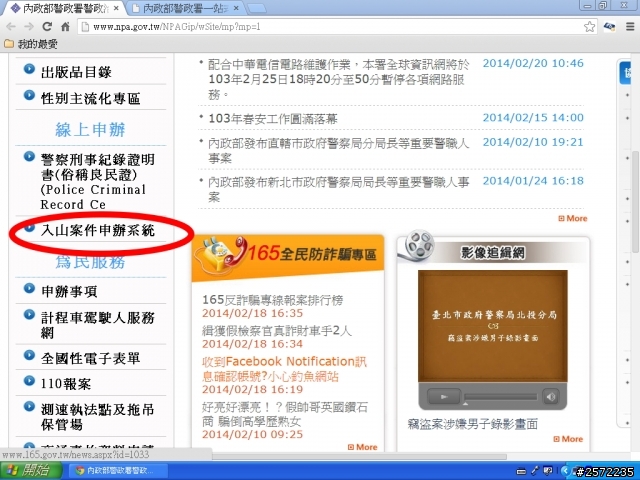The image size is (640, 480).
Task: Click the film reel icon of 影像追緝網
Action: pyautogui.click(x=418, y=246)
